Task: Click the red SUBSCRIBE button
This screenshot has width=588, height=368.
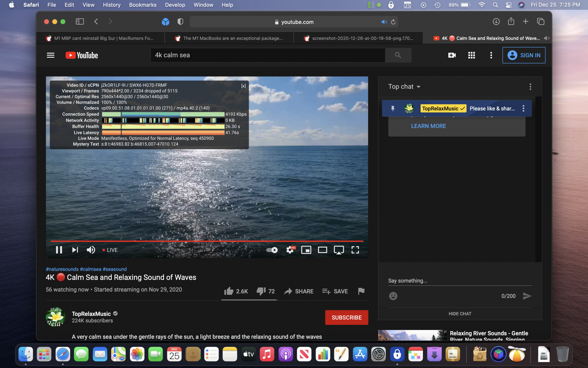Action: (347, 317)
